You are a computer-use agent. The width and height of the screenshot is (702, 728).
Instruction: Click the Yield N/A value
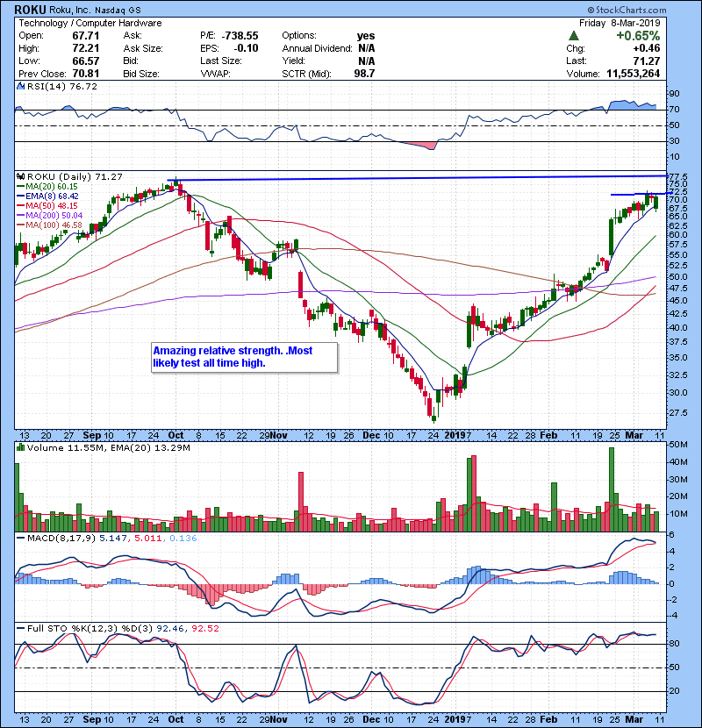pos(366,61)
